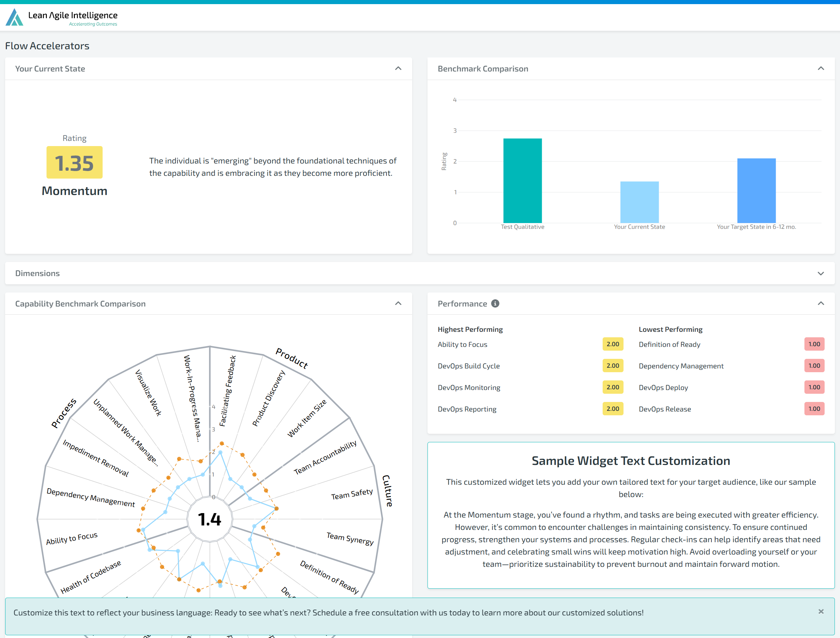Click the Flow Accelerators page heading
This screenshot has height=638, width=840.
47,46
